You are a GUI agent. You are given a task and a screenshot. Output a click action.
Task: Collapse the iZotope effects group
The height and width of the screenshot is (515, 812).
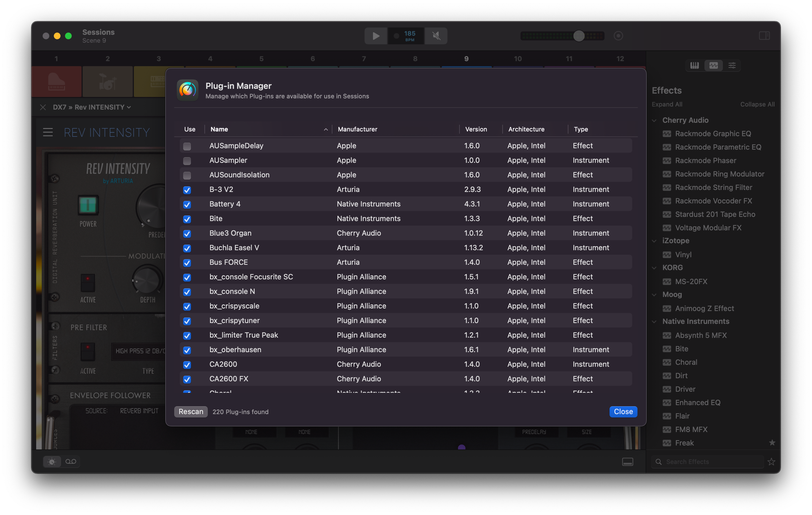pos(654,241)
